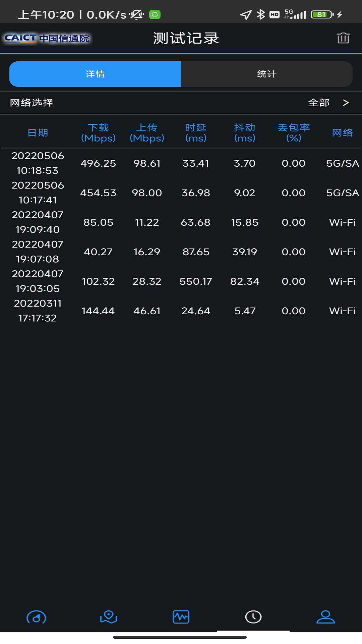Open the 全部 network filter
Viewport: 362px width, 644px height.
[319, 103]
